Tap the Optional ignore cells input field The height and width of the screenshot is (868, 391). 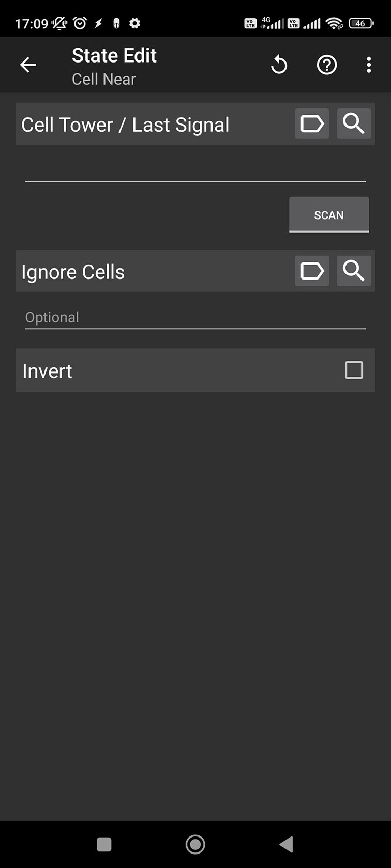tap(195, 317)
